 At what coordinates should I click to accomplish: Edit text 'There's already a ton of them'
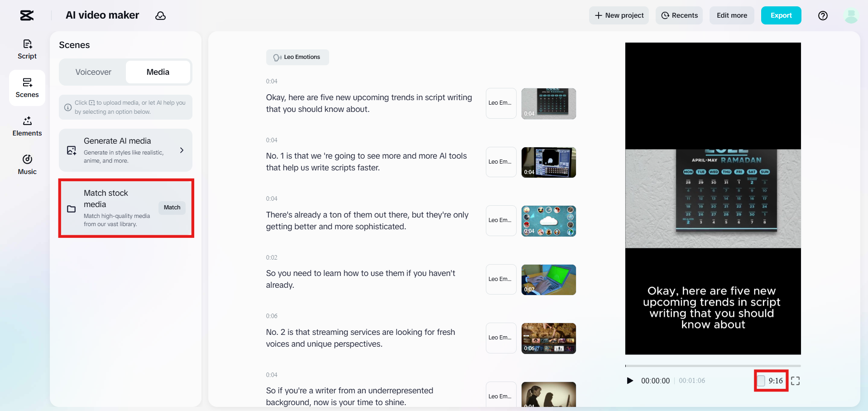(367, 221)
